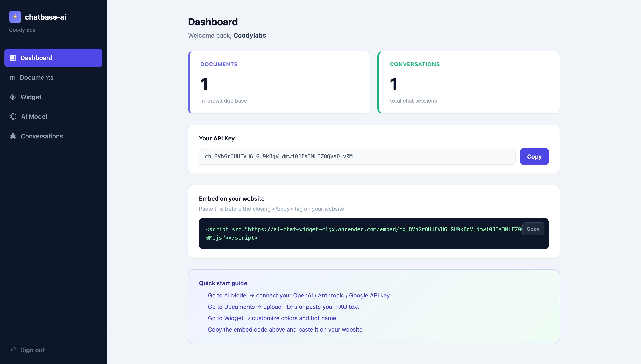The image size is (641, 364).
Task: Click the Widget diamond icon in sidebar
Action: pos(13,97)
